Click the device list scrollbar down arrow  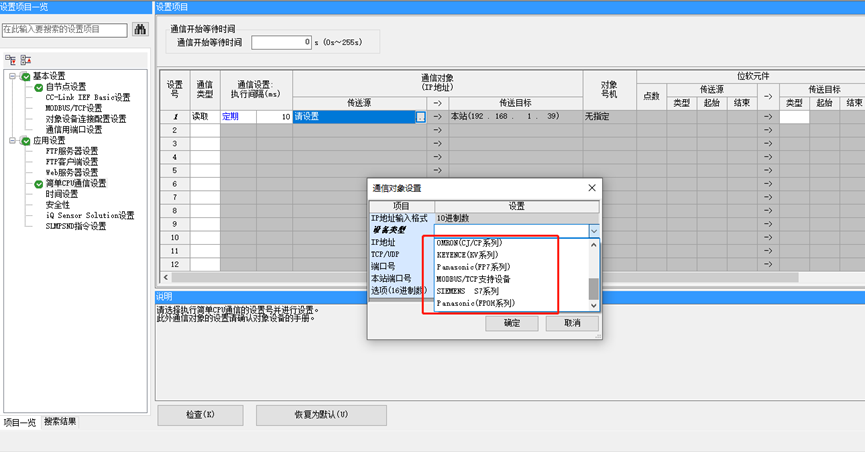tap(593, 304)
